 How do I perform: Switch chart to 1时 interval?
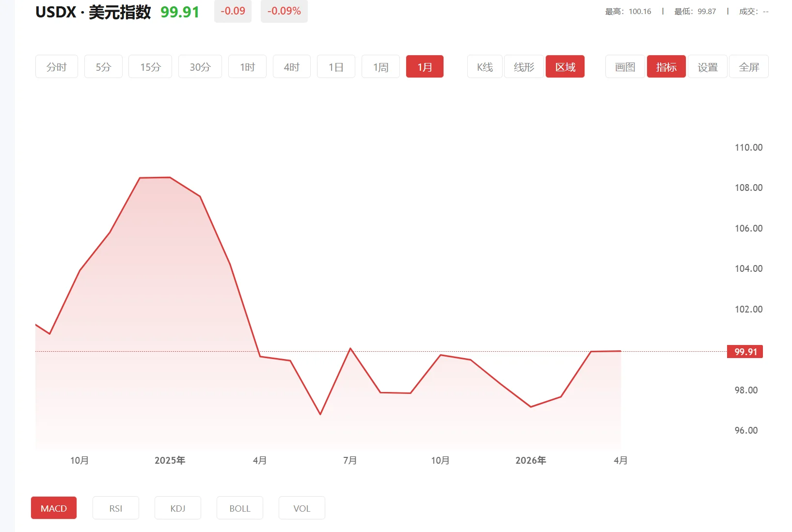(x=247, y=67)
